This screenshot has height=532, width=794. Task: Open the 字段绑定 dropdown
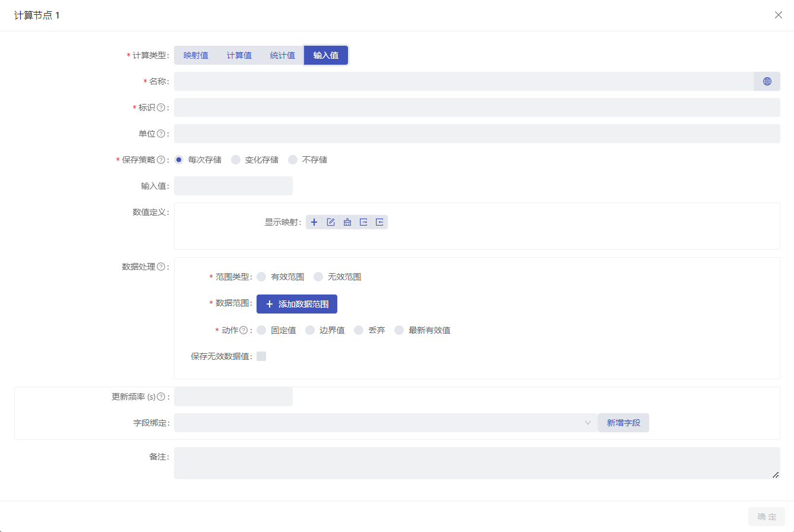coord(386,423)
